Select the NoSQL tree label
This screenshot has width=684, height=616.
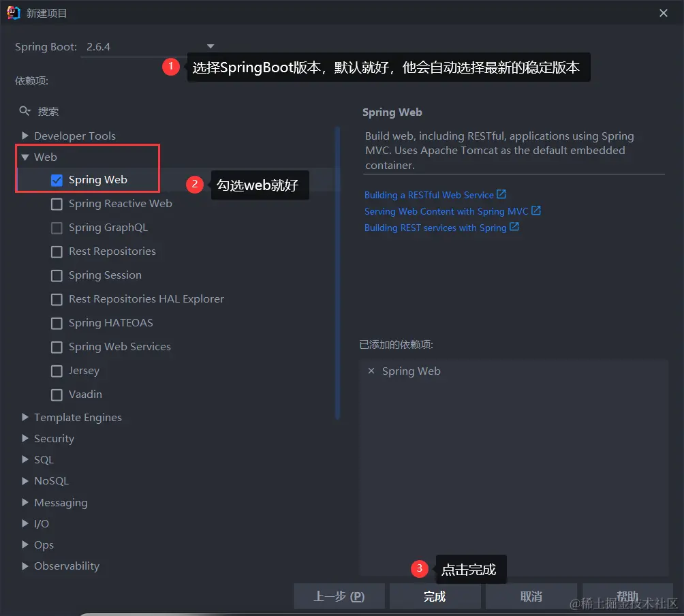[x=52, y=481]
